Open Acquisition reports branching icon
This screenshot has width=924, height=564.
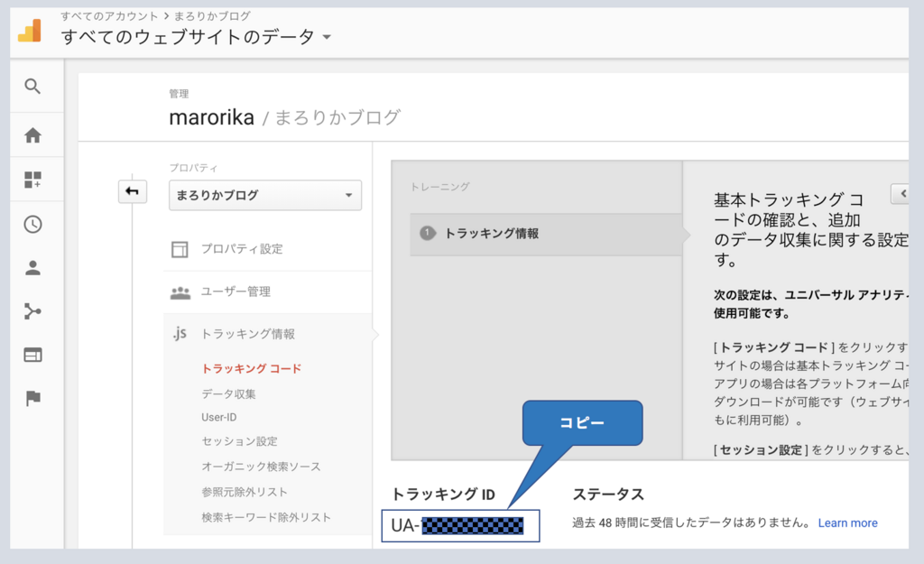[33, 311]
